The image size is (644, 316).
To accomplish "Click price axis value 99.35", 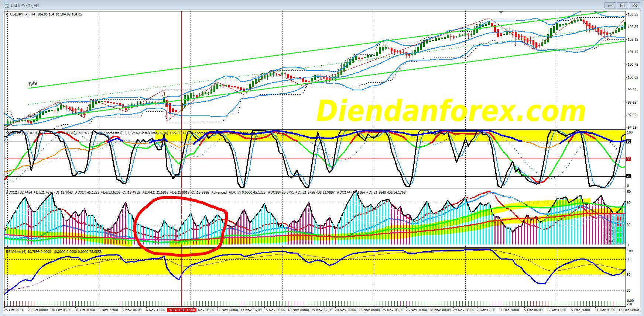I will click(x=633, y=90).
